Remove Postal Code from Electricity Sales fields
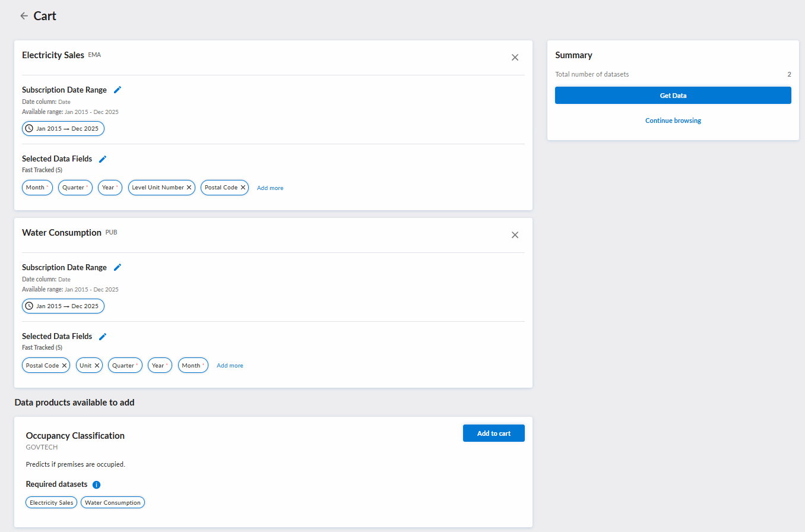805x532 pixels. coord(243,188)
